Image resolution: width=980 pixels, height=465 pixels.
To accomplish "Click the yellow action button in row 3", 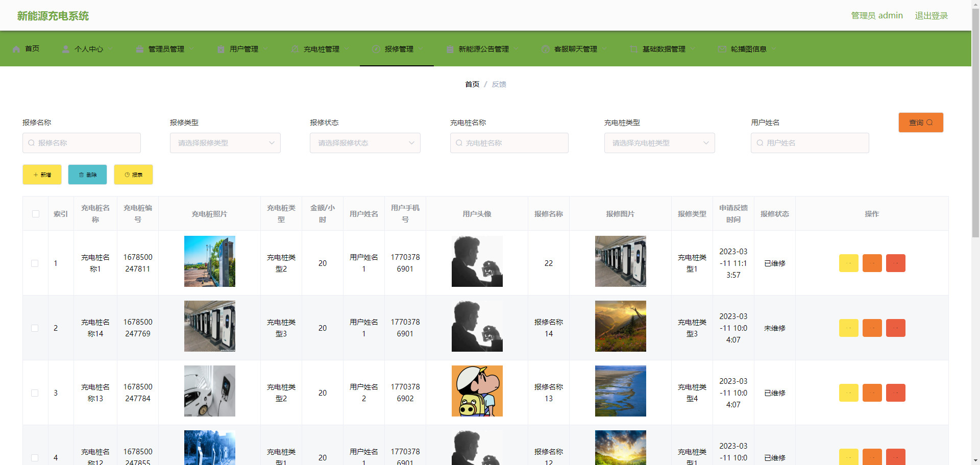I will tap(848, 393).
